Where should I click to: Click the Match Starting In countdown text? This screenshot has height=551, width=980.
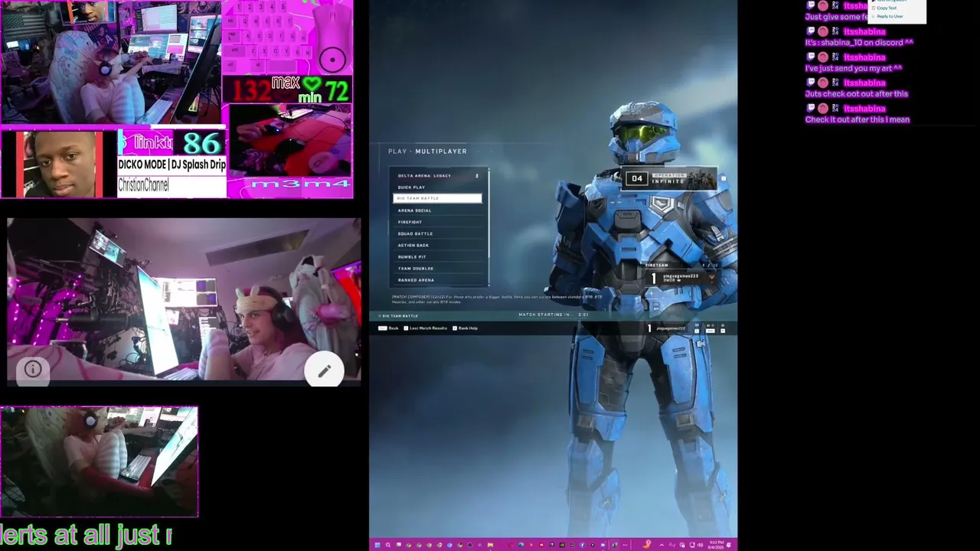pyautogui.click(x=554, y=315)
